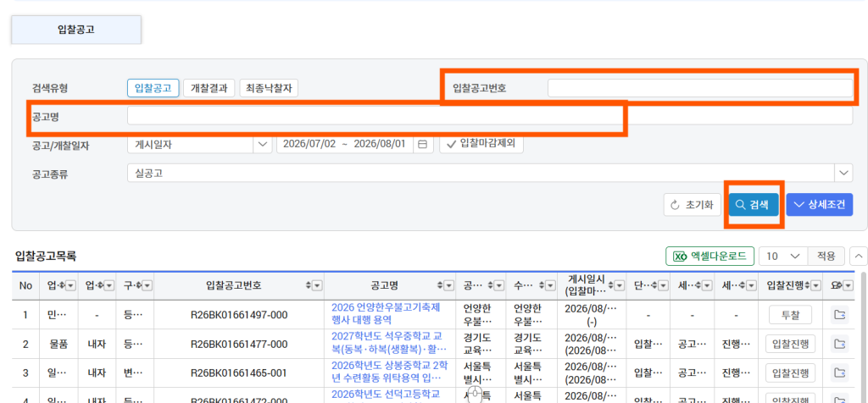This screenshot has height=403, width=868.
Task: Sort by the 게시일시 column sort arrows
Action: click(x=611, y=285)
